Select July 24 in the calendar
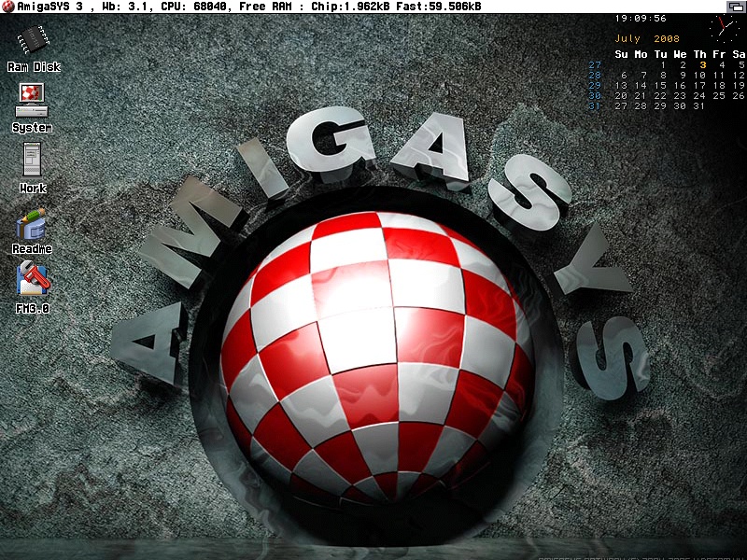This screenshot has width=747, height=560. point(699,96)
